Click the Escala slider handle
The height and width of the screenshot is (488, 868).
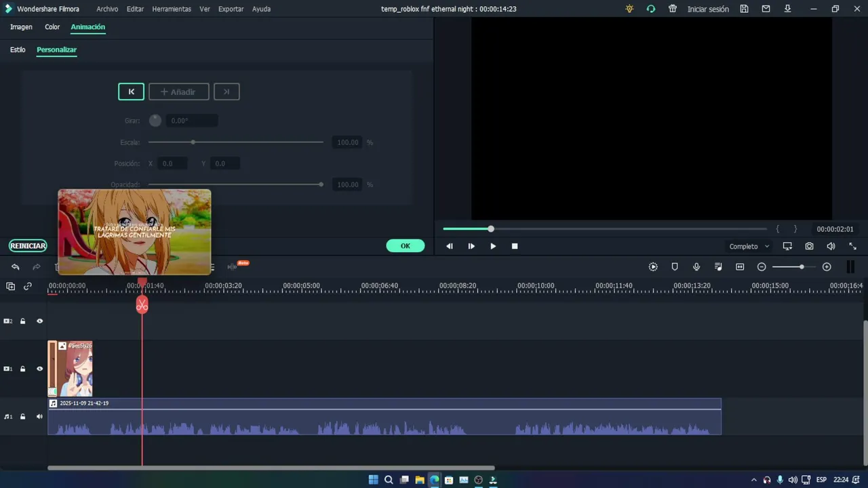193,142
